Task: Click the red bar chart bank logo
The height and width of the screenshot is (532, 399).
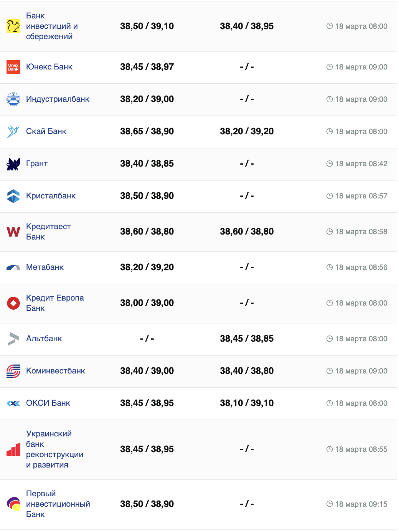Action: pyautogui.click(x=13, y=449)
